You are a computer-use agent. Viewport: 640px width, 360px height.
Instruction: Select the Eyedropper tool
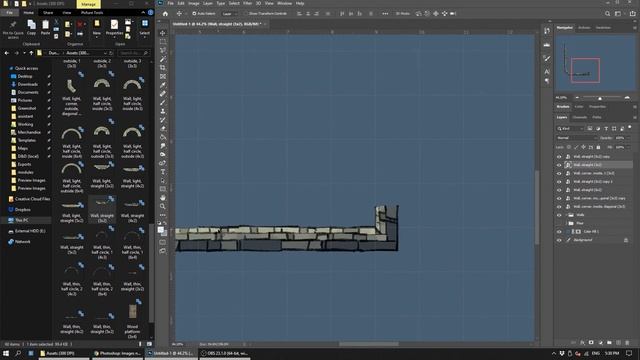[x=163, y=85]
